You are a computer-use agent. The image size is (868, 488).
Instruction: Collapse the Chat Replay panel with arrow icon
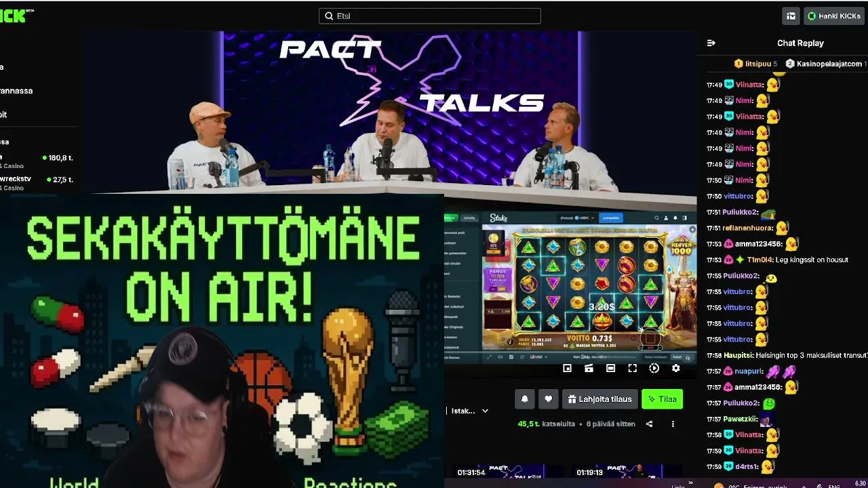click(x=711, y=43)
